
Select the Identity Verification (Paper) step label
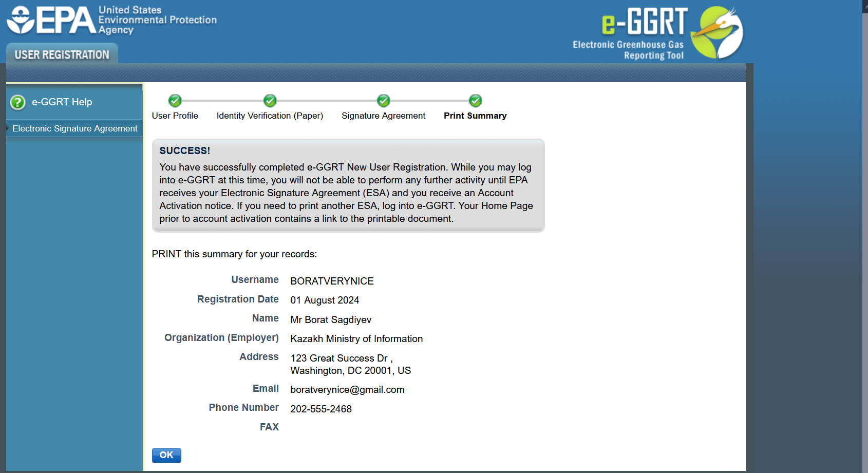[x=270, y=116]
